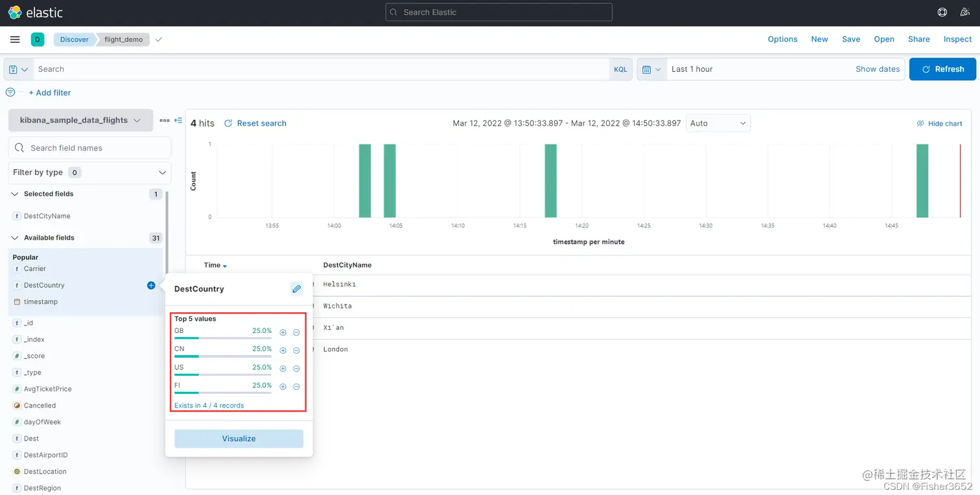This screenshot has height=495, width=980.
Task: Open index pattern options ellipsis icon
Action: 165,121
